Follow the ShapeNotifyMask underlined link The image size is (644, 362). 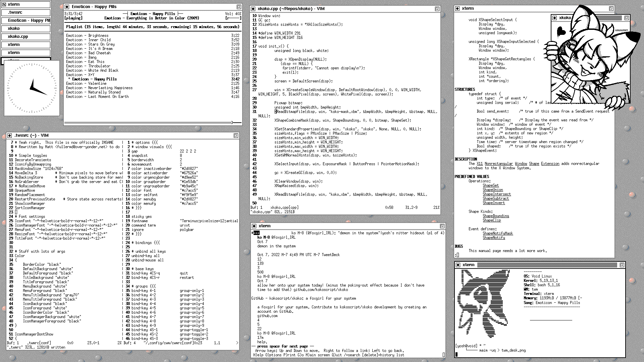coord(497,233)
